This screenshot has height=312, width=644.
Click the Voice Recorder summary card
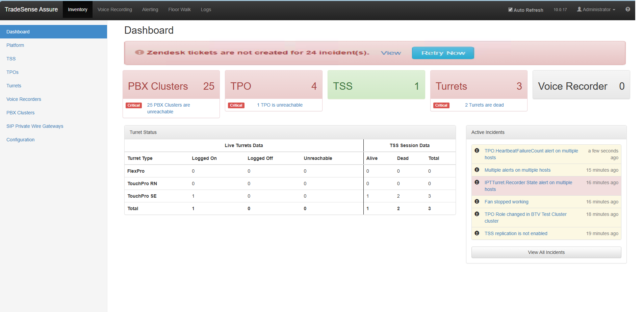click(581, 85)
